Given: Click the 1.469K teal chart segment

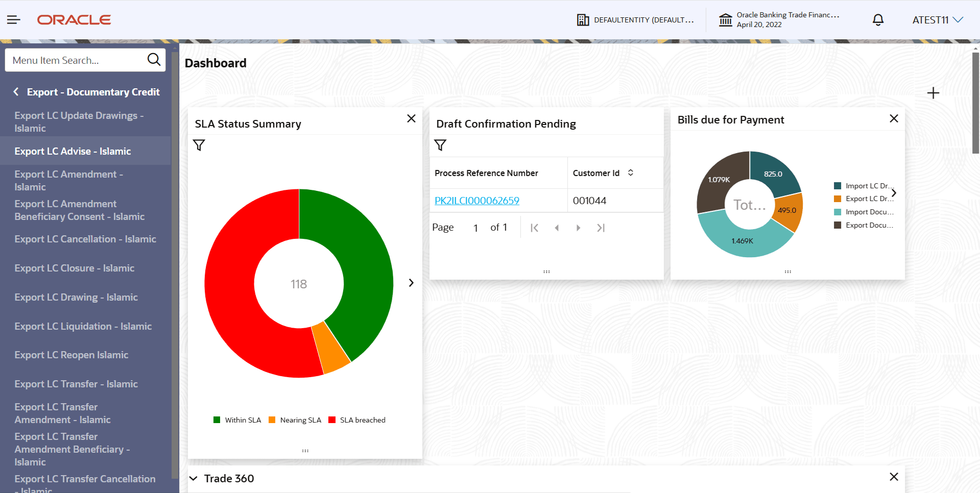Looking at the screenshot, I should [x=742, y=240].
